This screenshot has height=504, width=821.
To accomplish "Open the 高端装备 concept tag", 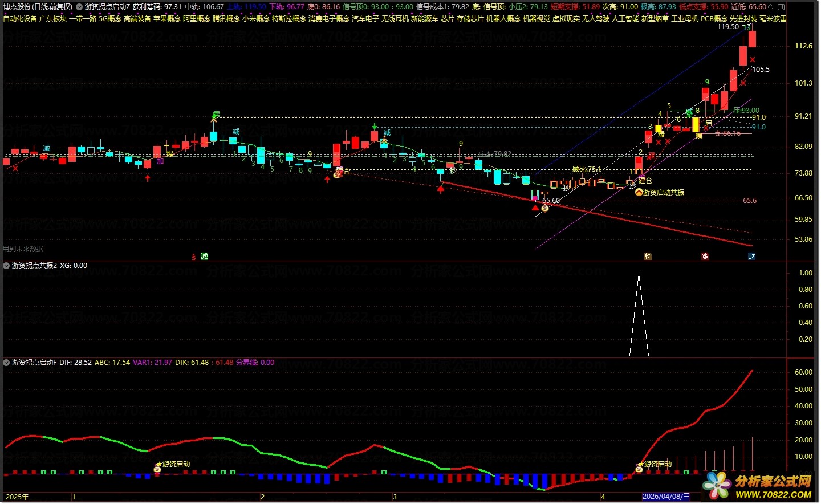I will pos(137,19).
